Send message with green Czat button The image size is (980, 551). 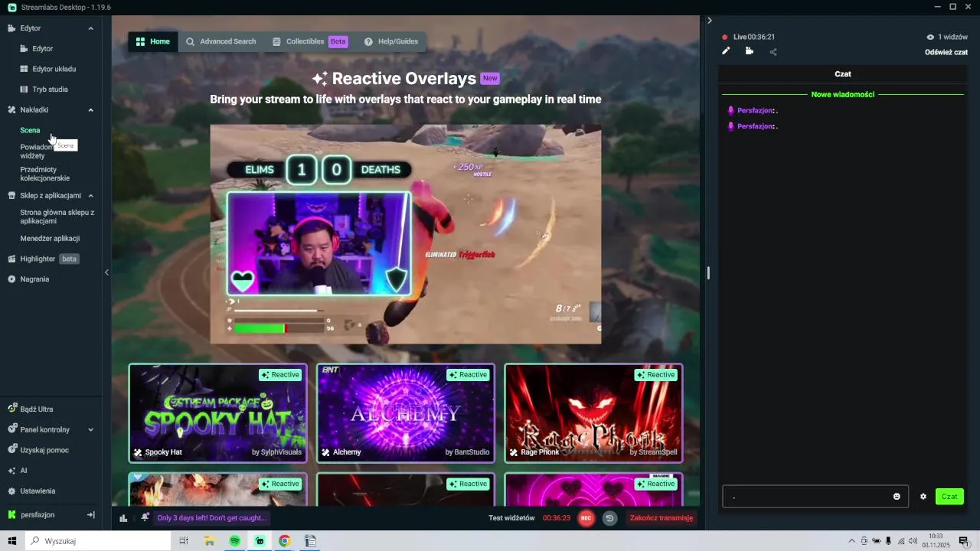click(x=949, y=497)
